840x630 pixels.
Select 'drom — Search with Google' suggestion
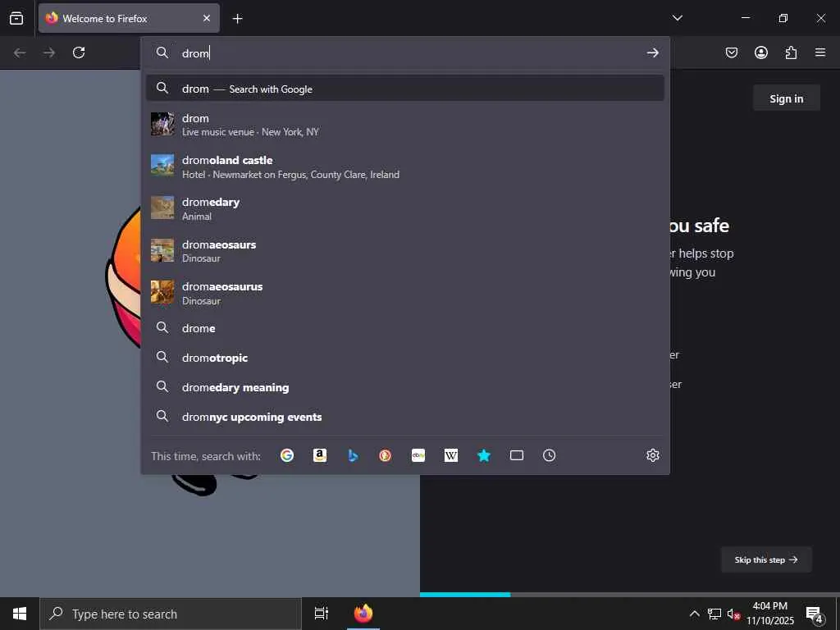tap(405, 89)
